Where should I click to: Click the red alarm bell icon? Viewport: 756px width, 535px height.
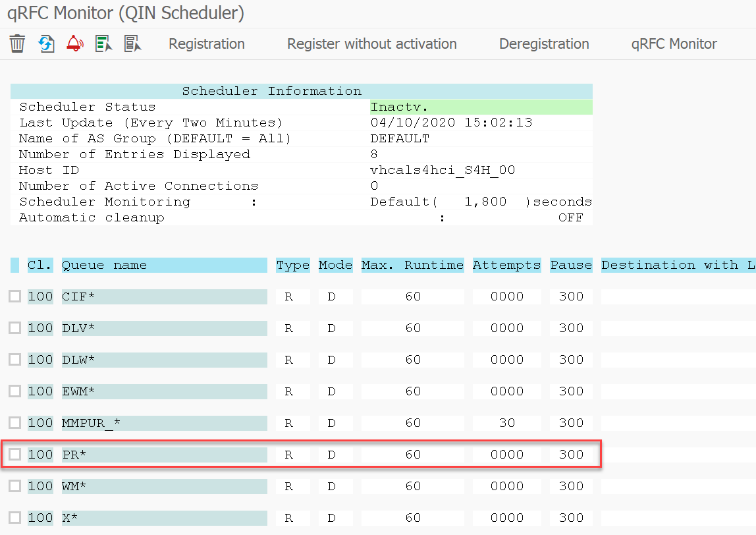(74, 44)
